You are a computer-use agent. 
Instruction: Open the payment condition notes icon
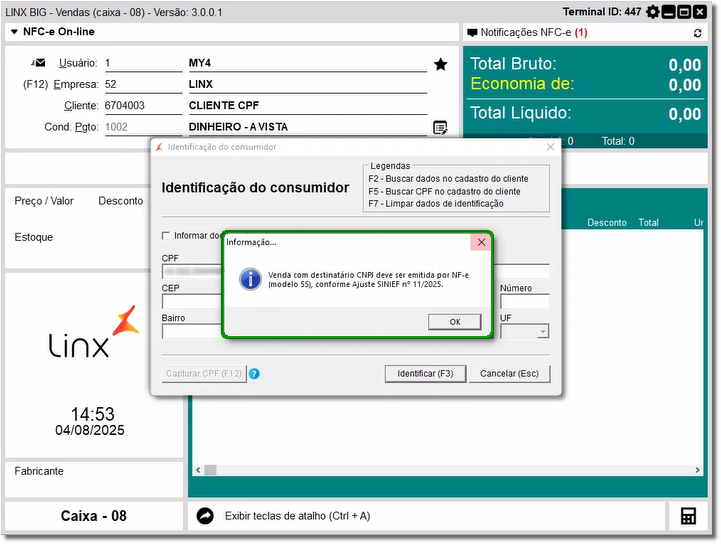[440, 127]
